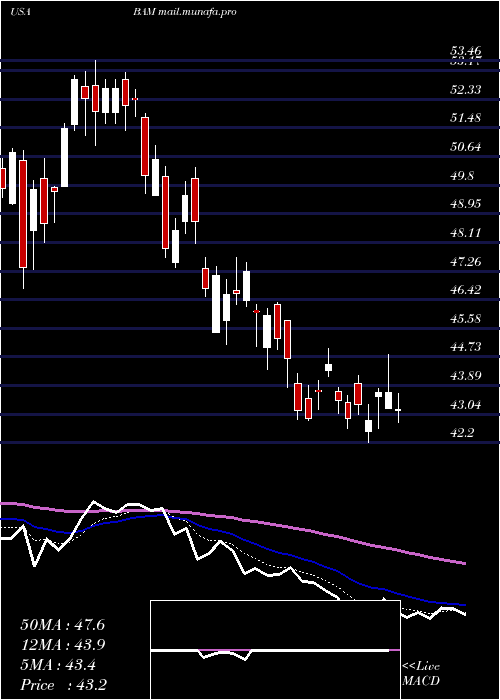Click the 48.11 price axis label
This screenshot has height=700, width=500.
[466, 233]
